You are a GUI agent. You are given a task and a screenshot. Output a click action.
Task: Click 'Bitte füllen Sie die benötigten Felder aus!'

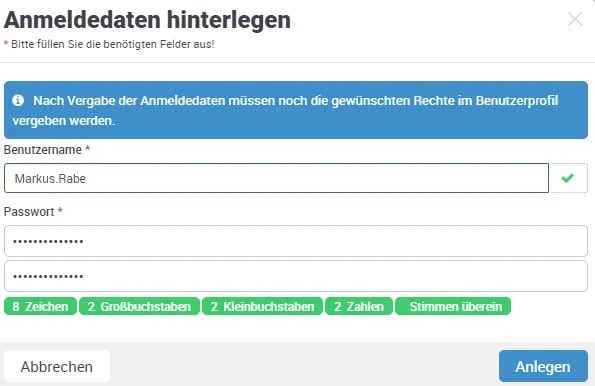coord(113,44)
